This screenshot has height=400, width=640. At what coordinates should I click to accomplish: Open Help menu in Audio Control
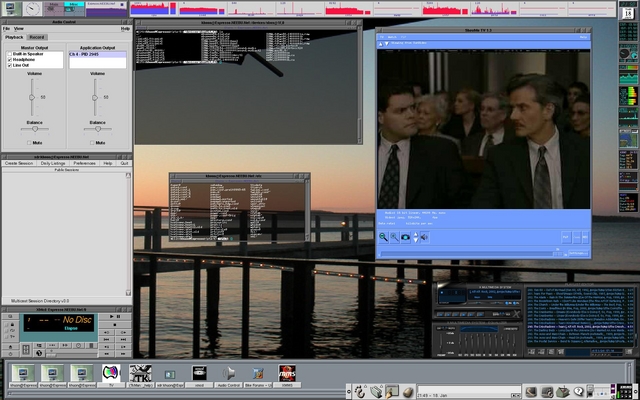coord(125,29)
